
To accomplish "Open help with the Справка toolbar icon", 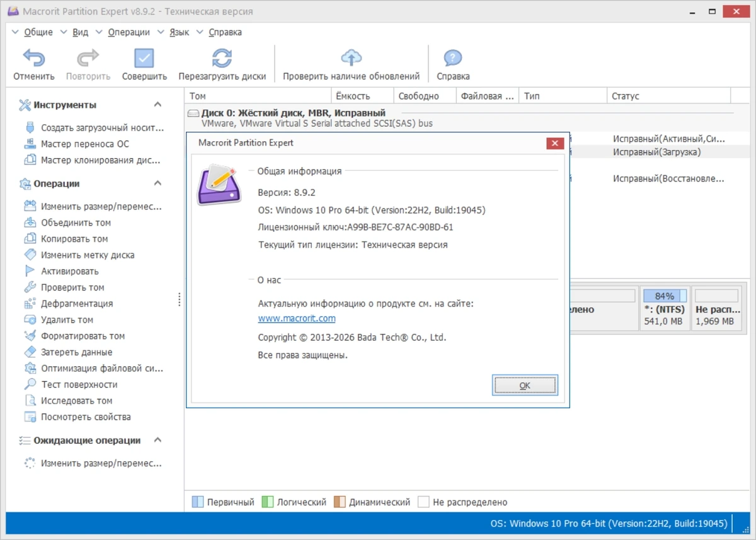I will pos(453,58).
